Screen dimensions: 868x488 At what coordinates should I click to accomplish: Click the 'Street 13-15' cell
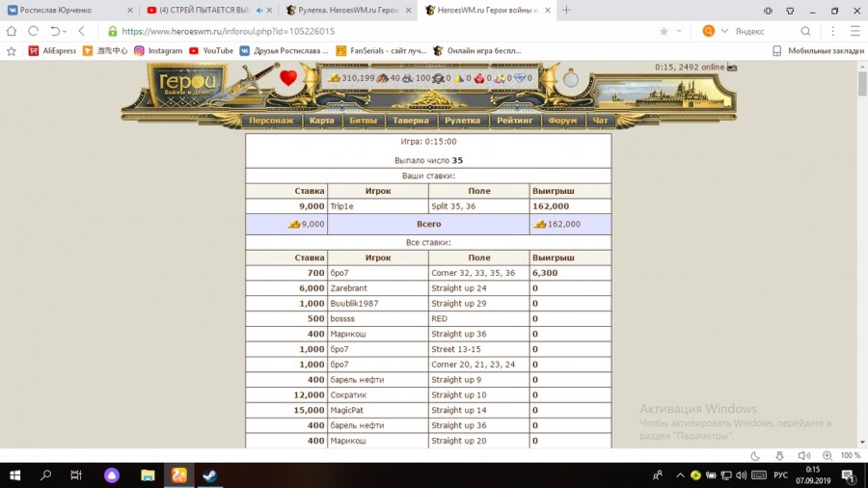coord(478,349)
